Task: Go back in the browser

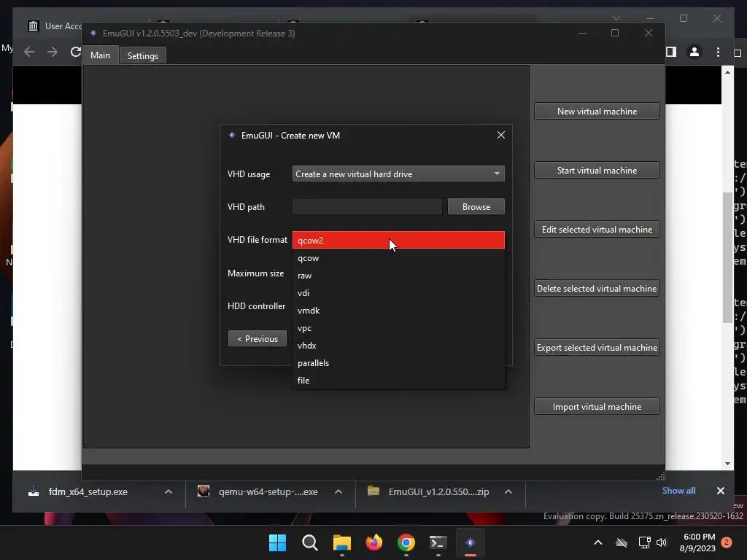Action: click(29, 52)
